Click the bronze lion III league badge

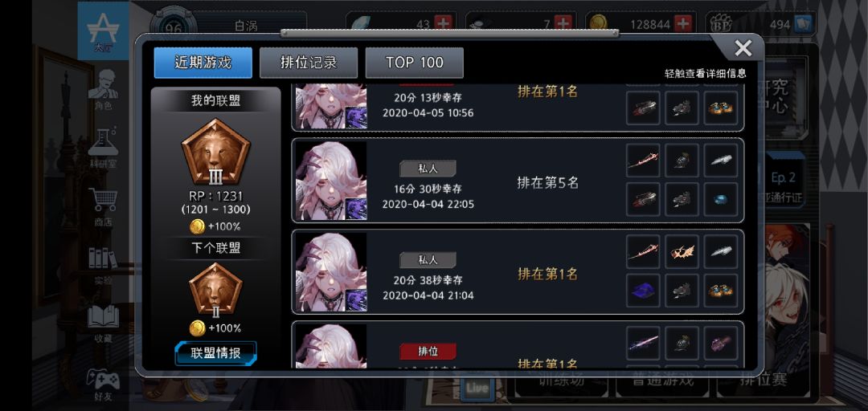(x=215, y=153)
